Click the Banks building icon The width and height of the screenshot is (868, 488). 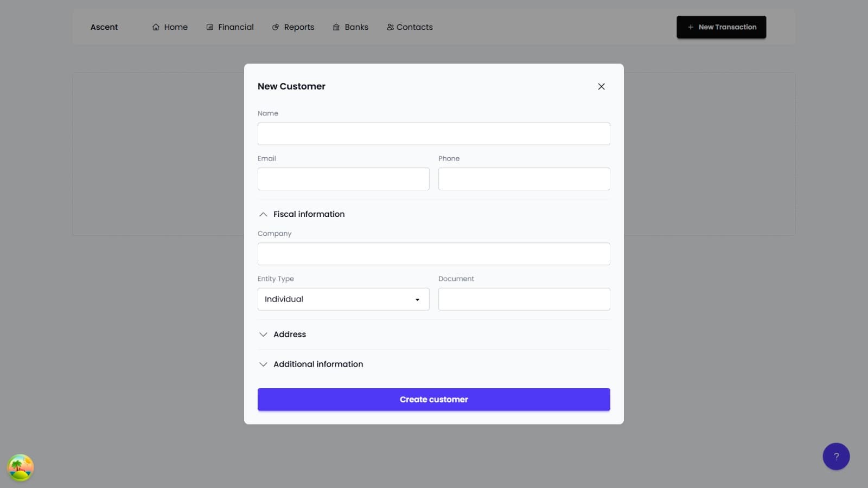tap(336, 27)
